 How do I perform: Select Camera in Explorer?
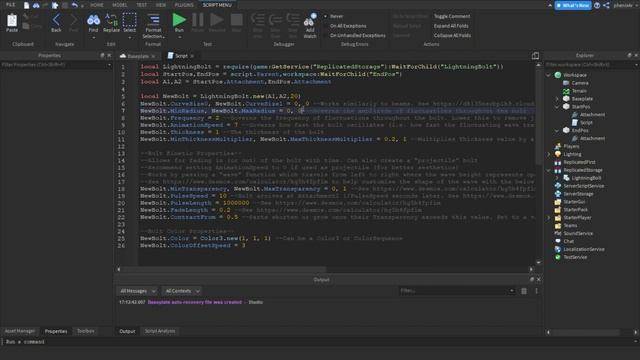pos(580,83)
